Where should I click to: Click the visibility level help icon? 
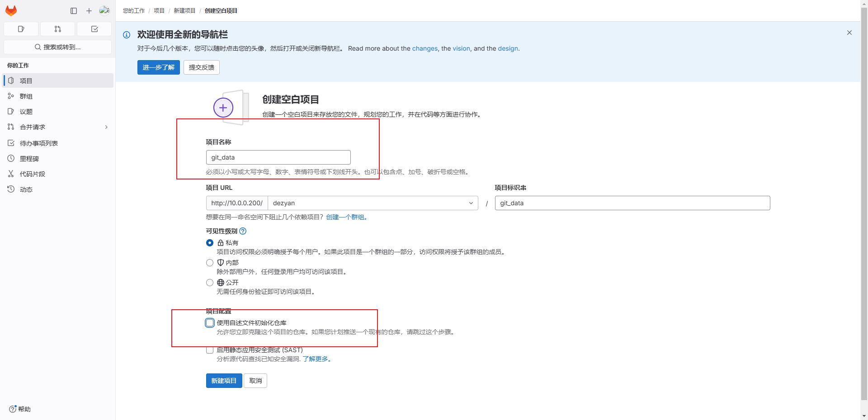click(x=243, y=231)
